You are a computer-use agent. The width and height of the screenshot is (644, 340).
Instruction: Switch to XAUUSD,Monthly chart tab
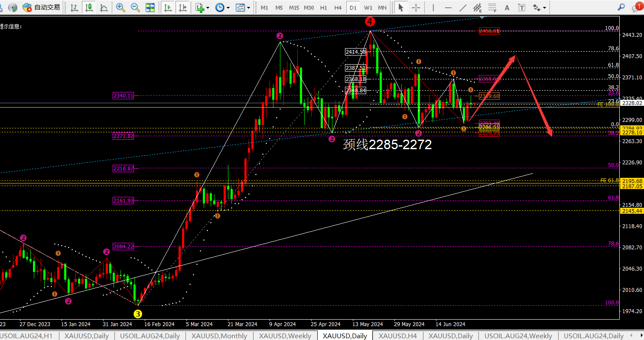click(220, 336)
